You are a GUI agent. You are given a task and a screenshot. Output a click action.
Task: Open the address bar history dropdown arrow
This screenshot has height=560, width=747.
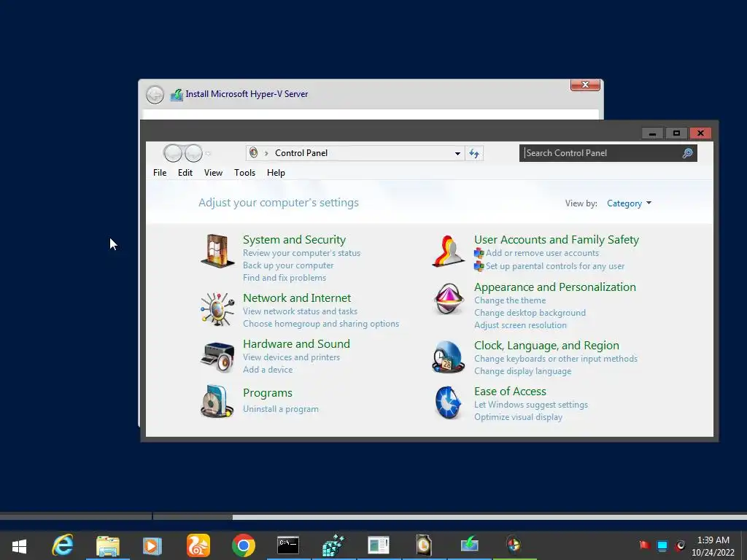pyautogui.click(x=457, y=153)
